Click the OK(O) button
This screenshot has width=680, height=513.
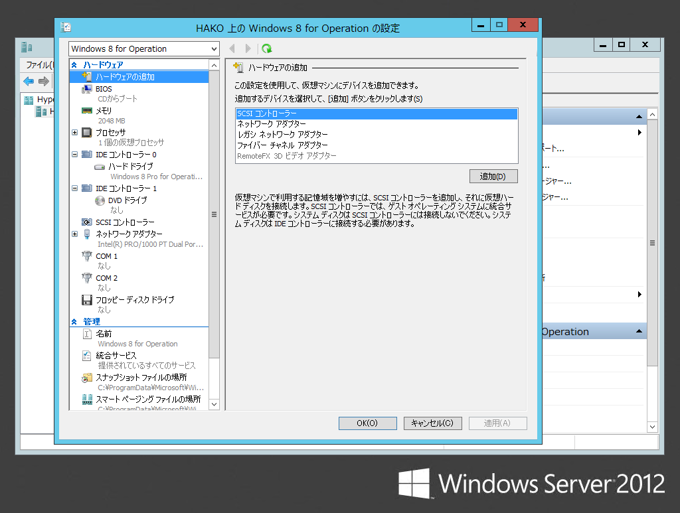(x=367, y=423)
